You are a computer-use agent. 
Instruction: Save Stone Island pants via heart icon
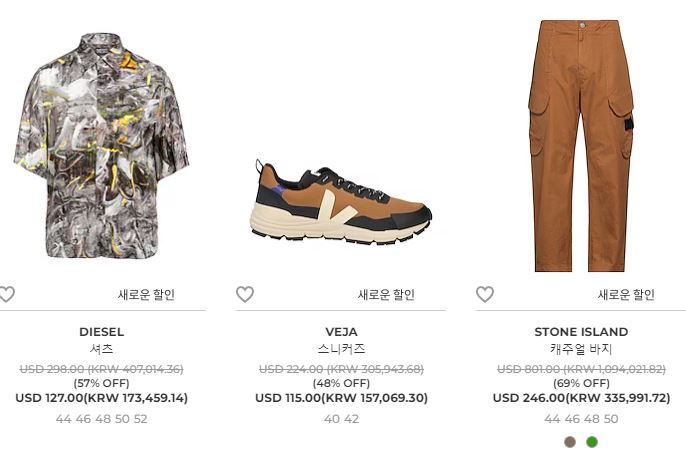(x=485, y=294)
